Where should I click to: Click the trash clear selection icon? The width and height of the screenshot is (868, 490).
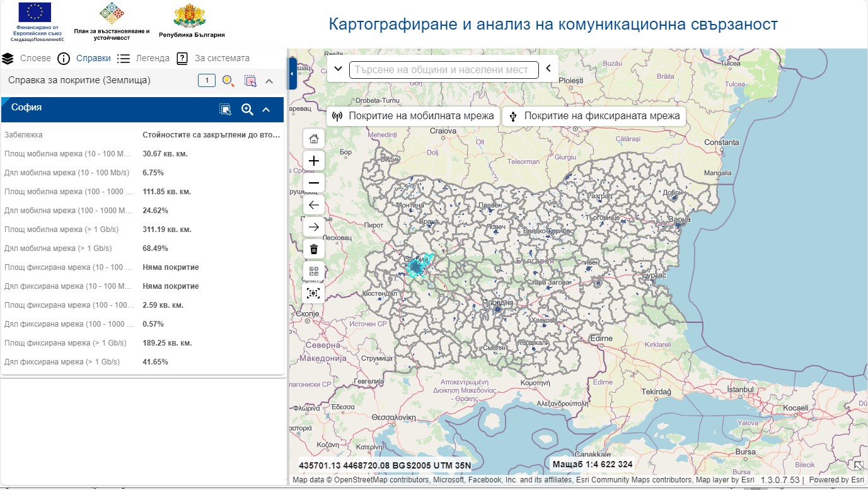point(314,249)
